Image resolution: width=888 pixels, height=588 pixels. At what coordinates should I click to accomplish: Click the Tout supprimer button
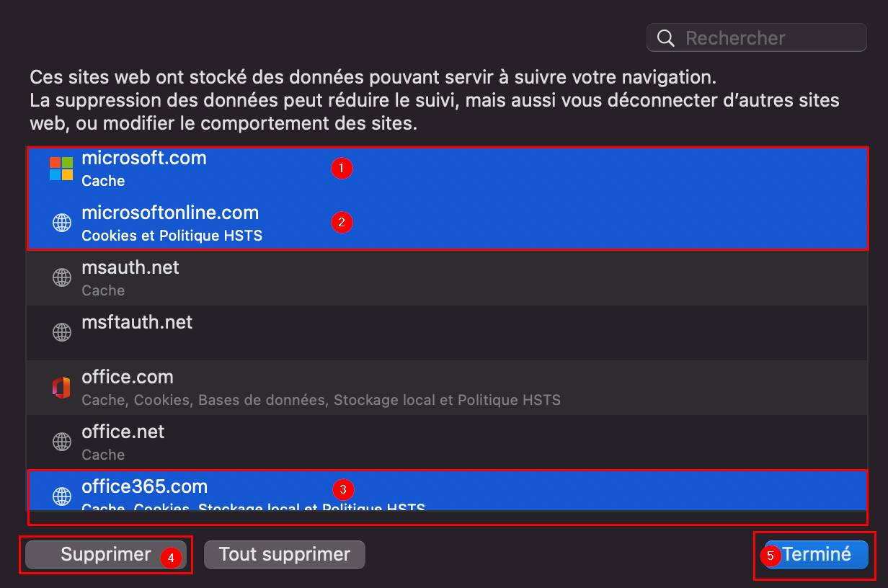(285, 555)
